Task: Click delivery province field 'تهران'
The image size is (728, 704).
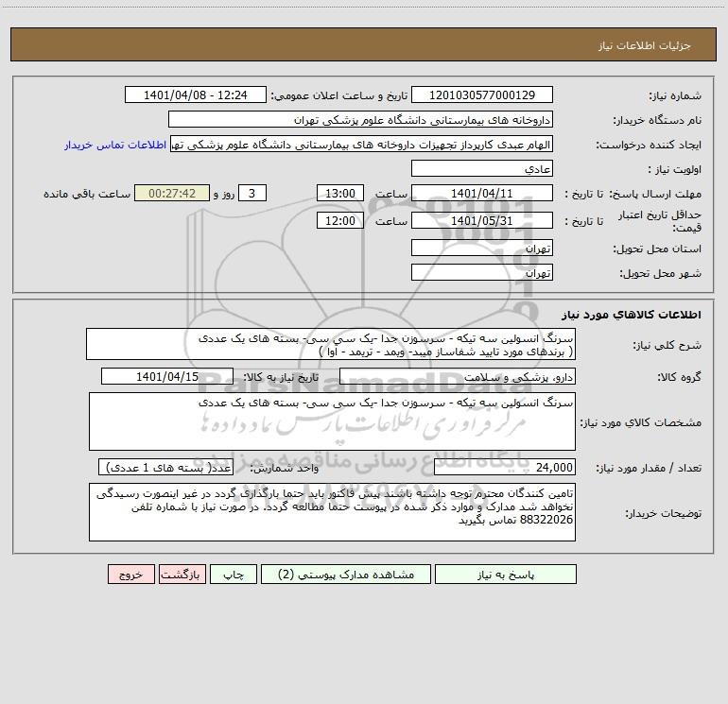Action: [482, 249]
